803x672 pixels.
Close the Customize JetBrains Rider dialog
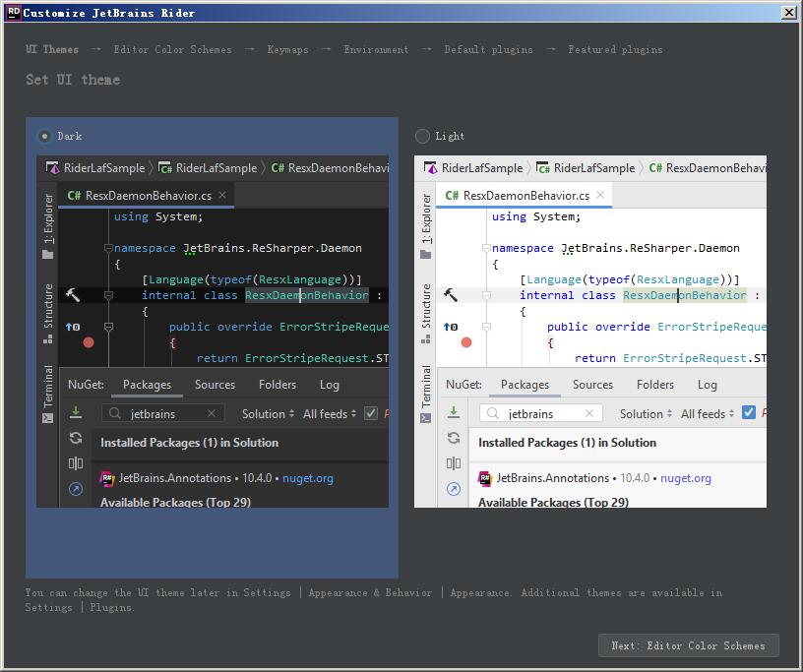point(789,12)
